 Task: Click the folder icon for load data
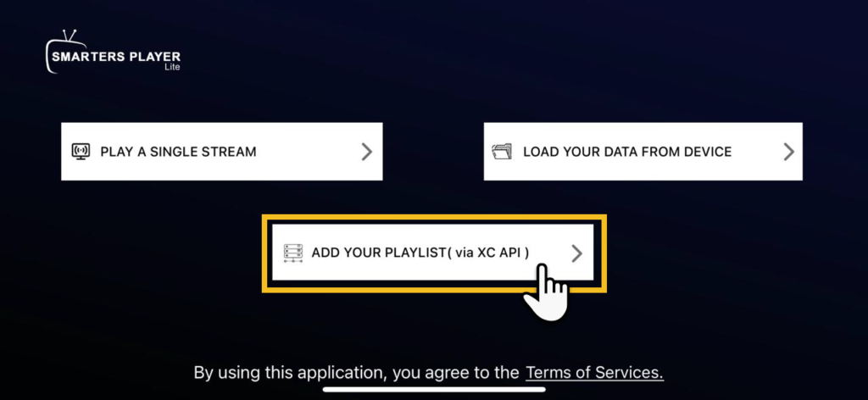(x=502, y=152)
